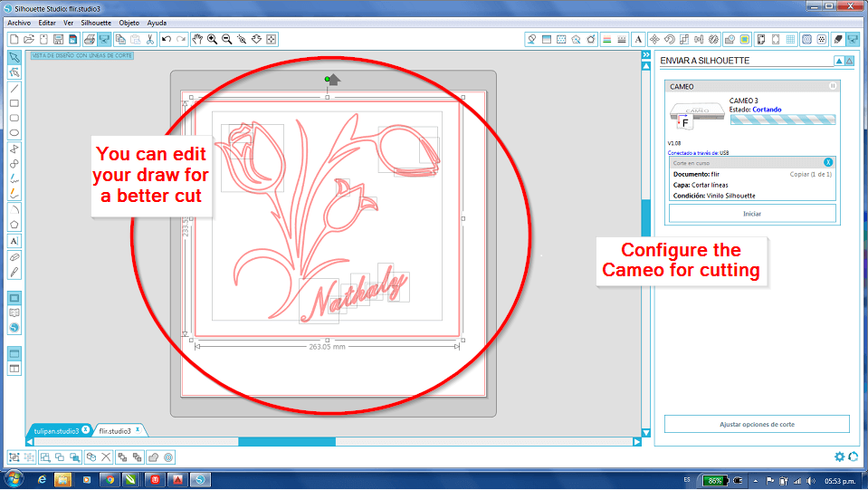Redo the last action
The image size is (868, 490).
click(181, 39)
